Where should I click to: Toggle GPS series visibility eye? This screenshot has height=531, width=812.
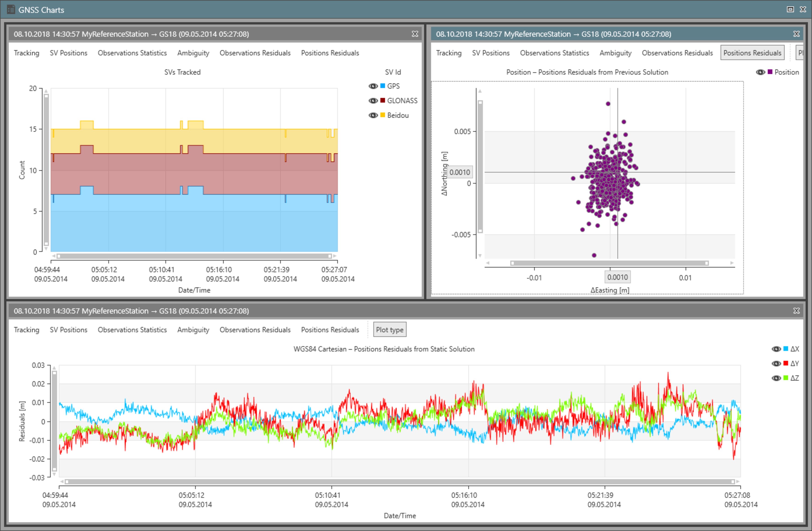pyautogui.click(x=373, y=86)
